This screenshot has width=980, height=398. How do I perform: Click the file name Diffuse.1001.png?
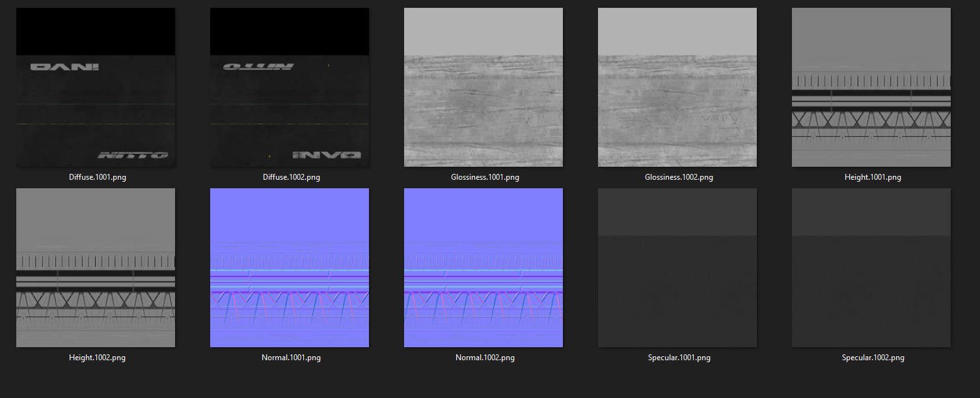click(x=98, y=177)
